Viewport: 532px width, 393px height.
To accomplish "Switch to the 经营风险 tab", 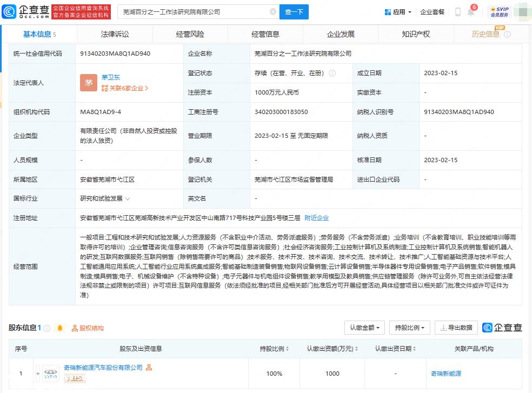I will 190,34.
